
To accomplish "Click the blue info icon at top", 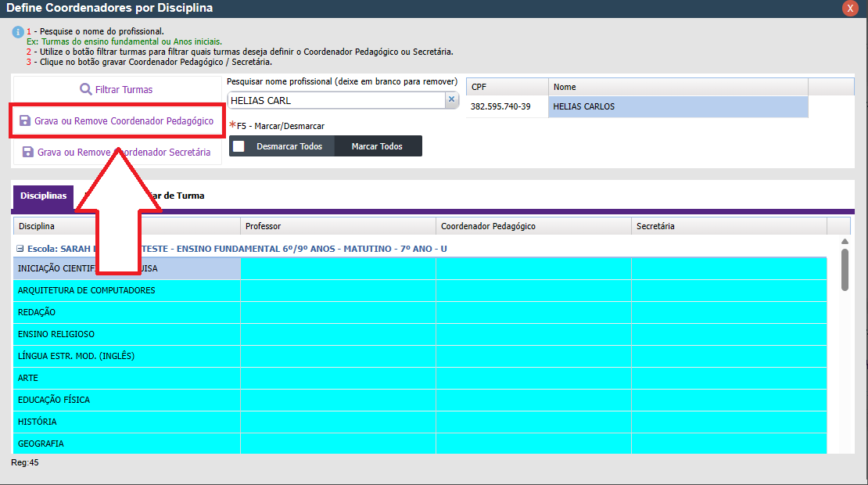I will tap(17, 32).
